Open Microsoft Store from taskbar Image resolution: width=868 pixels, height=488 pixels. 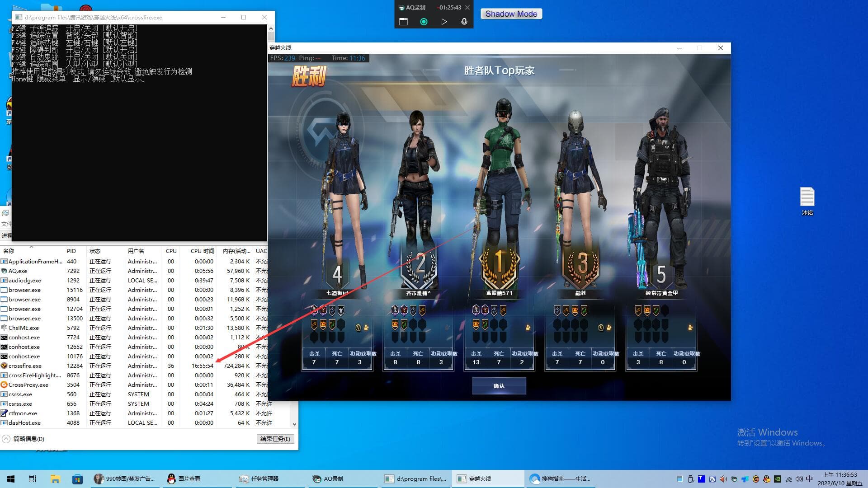pos(77,479)
